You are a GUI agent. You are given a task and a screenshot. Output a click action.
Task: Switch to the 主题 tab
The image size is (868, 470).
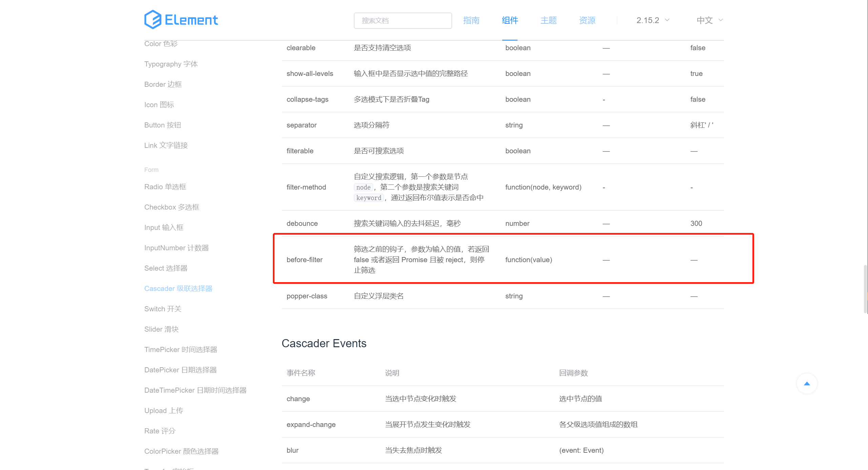548,20
